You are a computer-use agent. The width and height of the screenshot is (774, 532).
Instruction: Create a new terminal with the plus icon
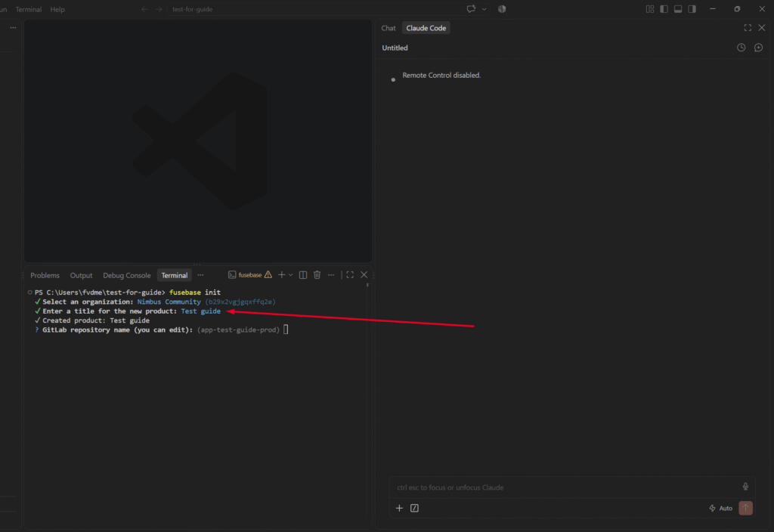(281, 274)
